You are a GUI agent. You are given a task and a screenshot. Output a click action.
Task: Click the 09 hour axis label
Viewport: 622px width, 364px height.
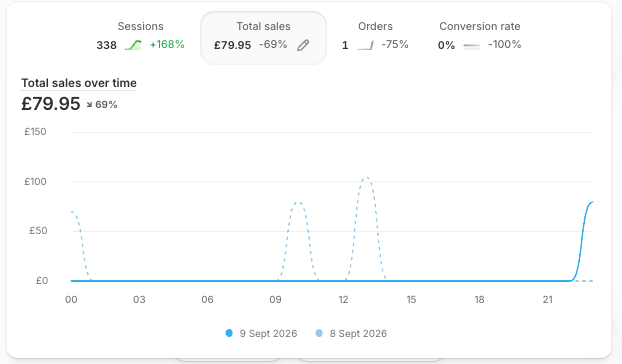(x=275, y=300)
